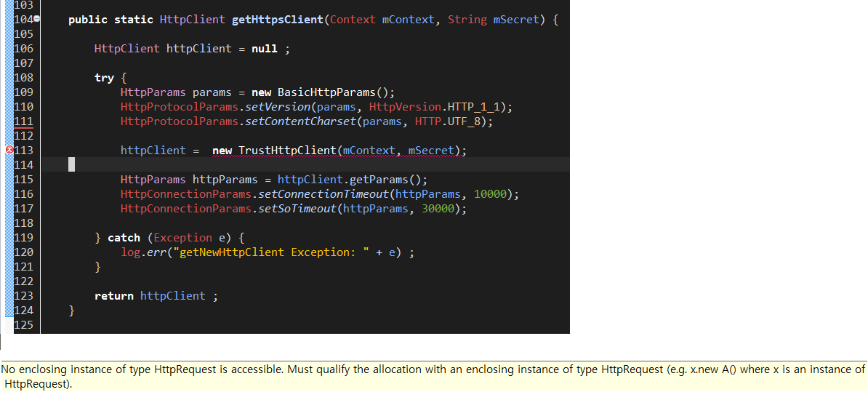The width and height of the screenshot is (868, 416).
Task: Click the 30000 timeout value
Action: pyautogui.click(x=438, y=209)
